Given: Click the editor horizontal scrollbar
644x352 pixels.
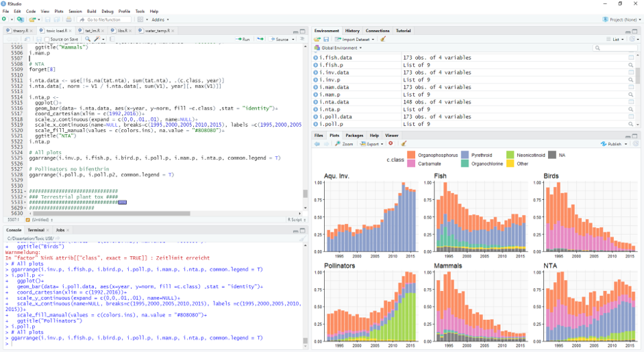Looking at the screenshot, I should coord(112,214).
